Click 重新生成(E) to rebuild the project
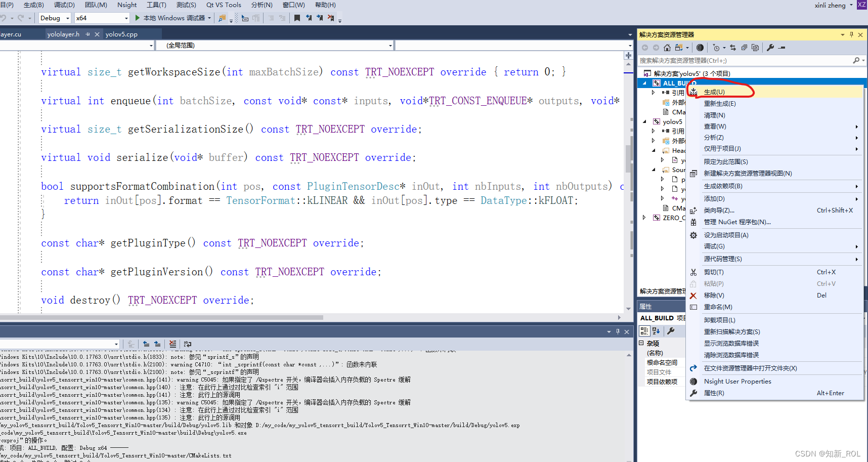 pos(719,103)
